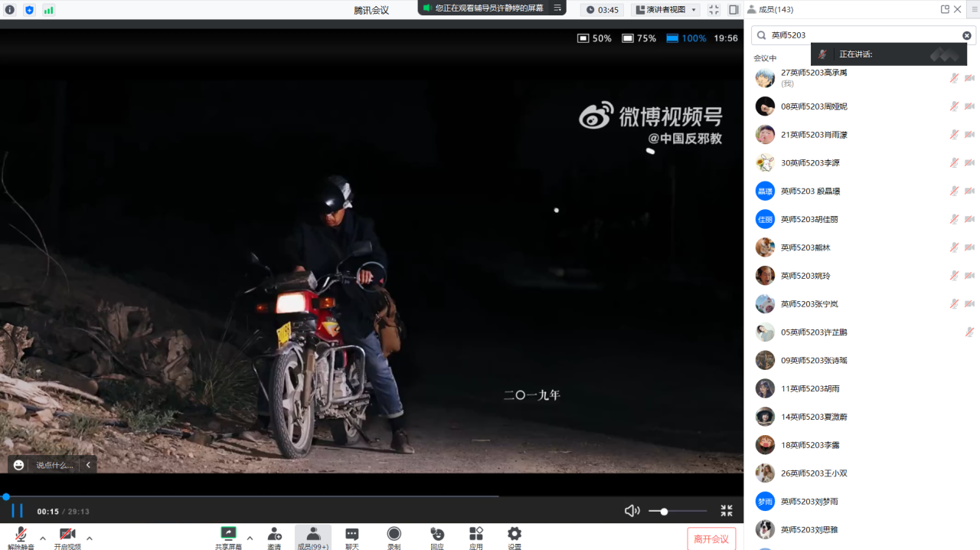980x550 pixels.
Task: Click the emoji smiley in the chat bar
Action: 19,465
